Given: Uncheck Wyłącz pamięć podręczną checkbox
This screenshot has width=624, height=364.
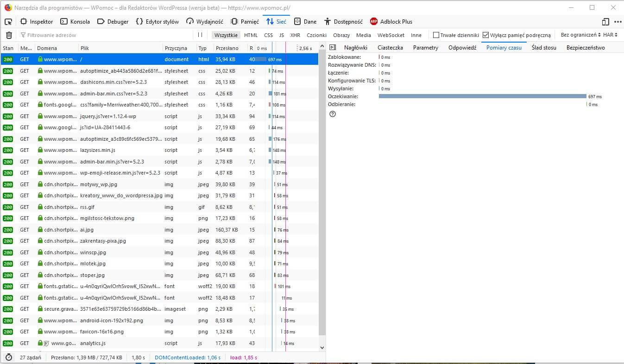Looking at the screenshot, I should click(485, 35).
